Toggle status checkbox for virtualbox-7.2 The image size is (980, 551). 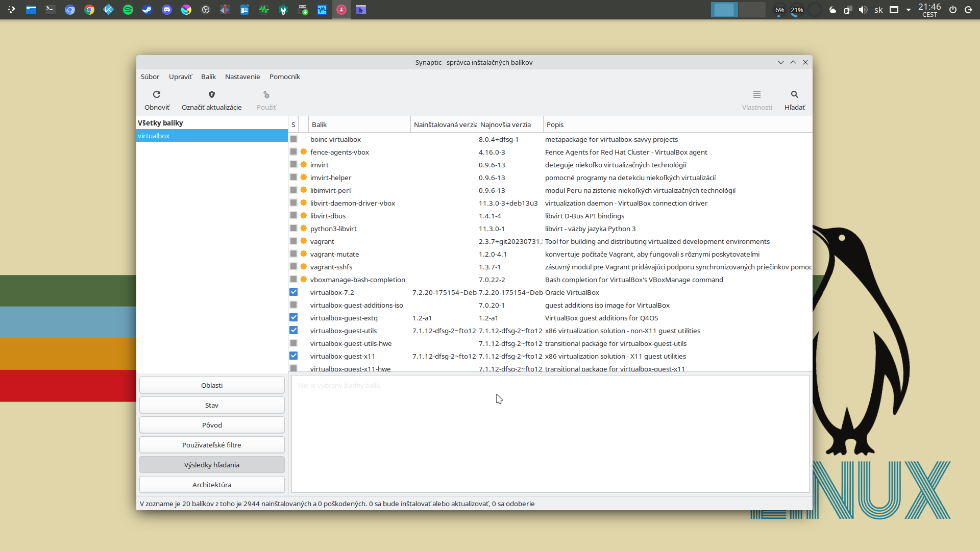(x=293, y=292)
